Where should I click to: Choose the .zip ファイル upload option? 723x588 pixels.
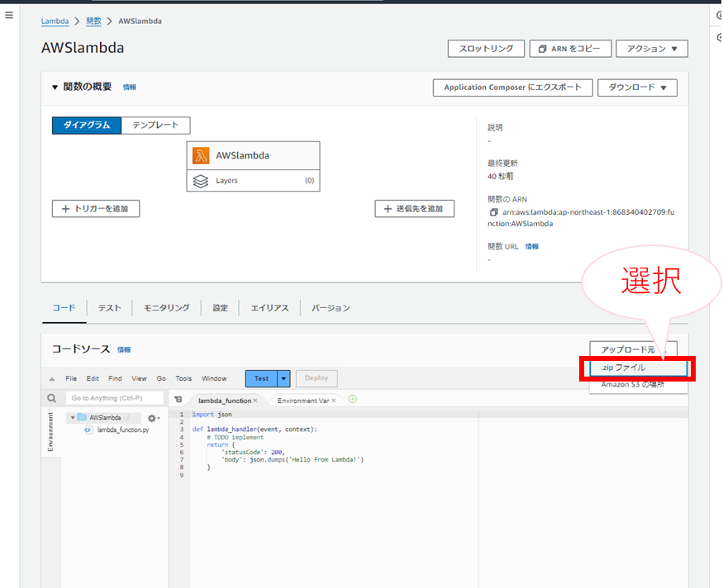(638, 367)
